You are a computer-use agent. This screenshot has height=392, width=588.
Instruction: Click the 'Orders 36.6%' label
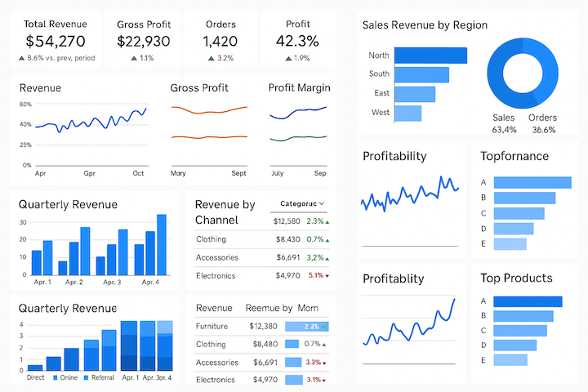click(x=543, y=123)
